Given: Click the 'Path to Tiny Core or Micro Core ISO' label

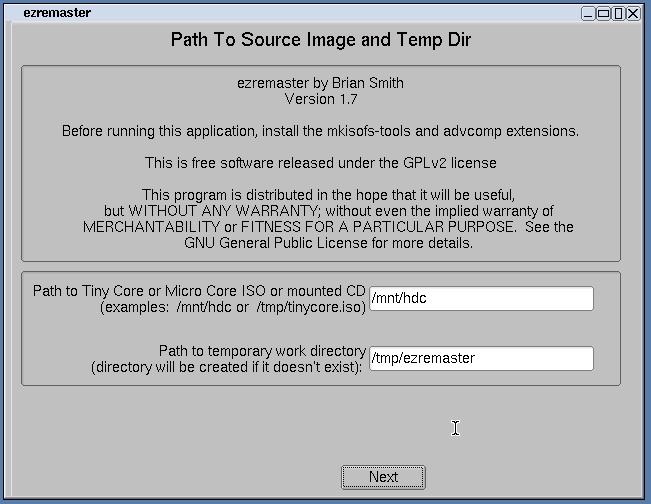Looking at the screenshot, I should click(199, 291).
